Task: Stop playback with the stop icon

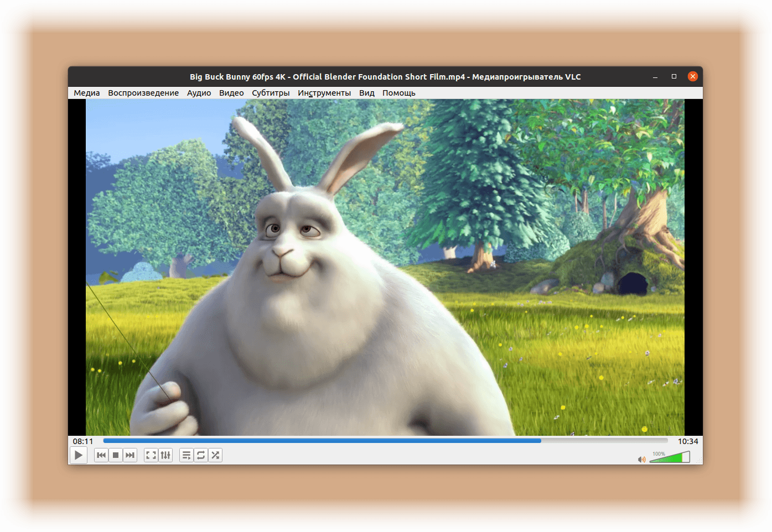Action: tap(116, 455)
